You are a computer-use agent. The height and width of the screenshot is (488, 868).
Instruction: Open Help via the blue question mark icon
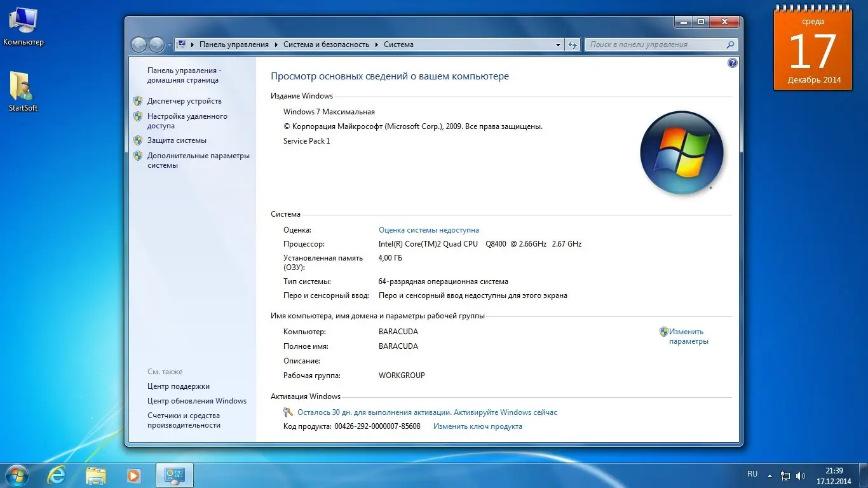click(x=733, y=63)
